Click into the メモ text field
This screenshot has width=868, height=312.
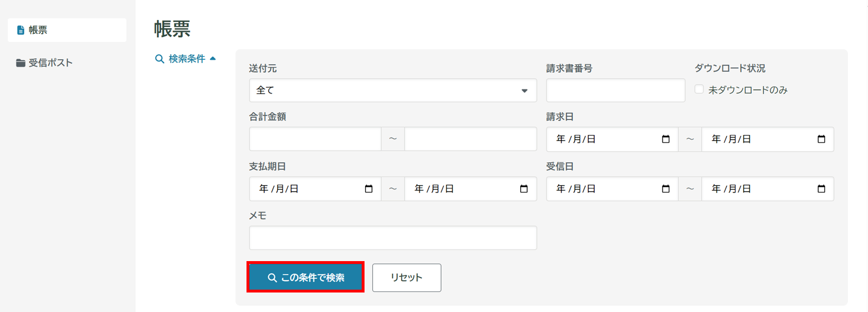pos(393,238)
